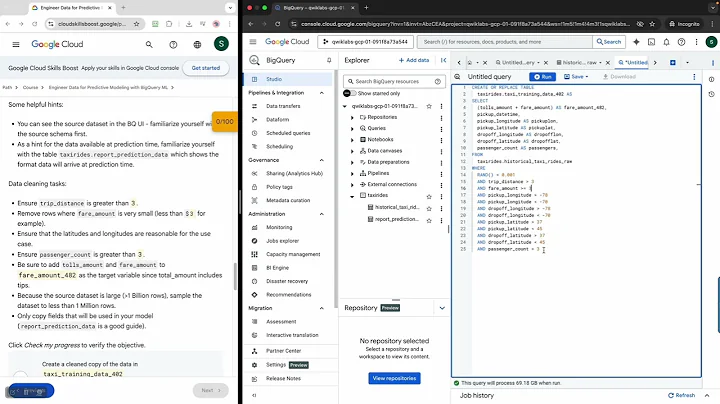Open the Skills Boost hamburger menu
Screen dimensions: 720x404
[16, 45]
